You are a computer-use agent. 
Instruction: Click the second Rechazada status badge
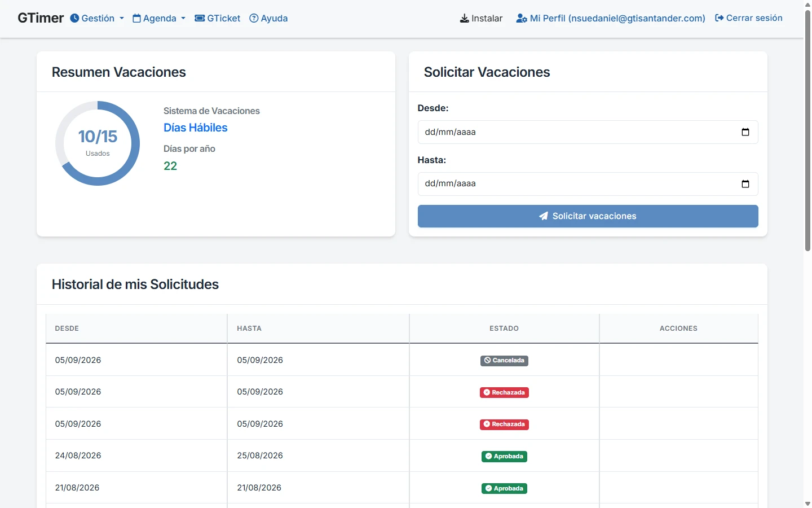504,424
